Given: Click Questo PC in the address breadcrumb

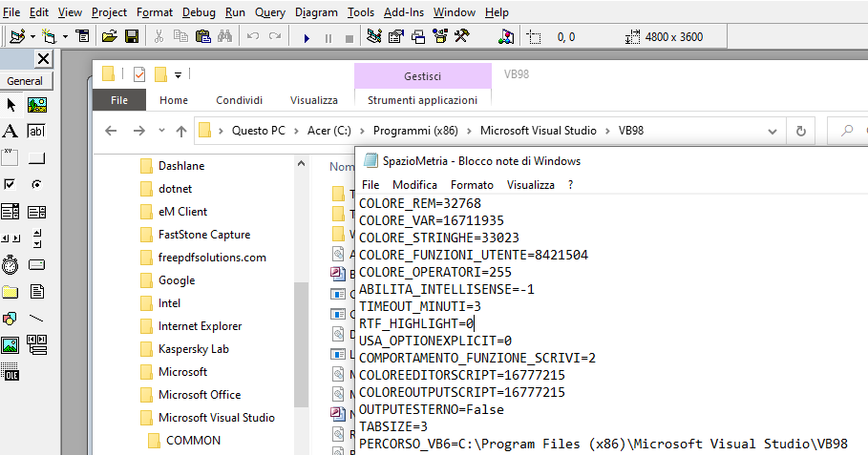Looking at the screenshot, I should point(259,131).
